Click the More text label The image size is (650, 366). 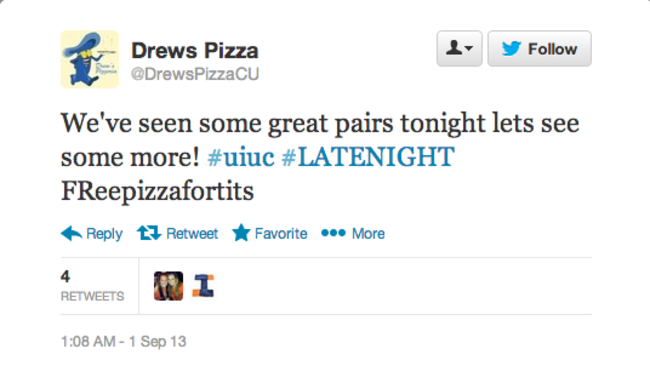click(368, 233)
